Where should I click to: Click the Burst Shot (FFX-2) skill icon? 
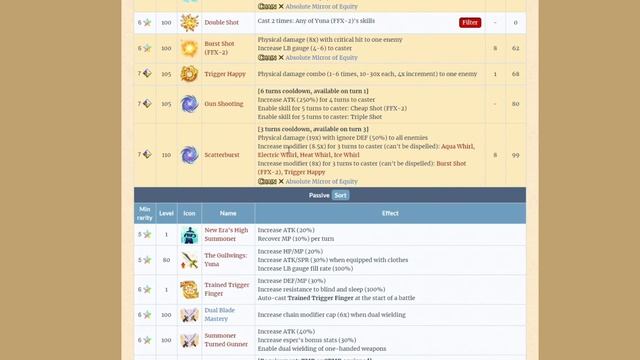pyautogui.click(x=189, y=48)
